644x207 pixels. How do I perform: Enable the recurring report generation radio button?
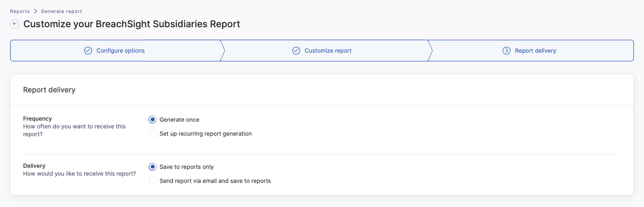153,134
